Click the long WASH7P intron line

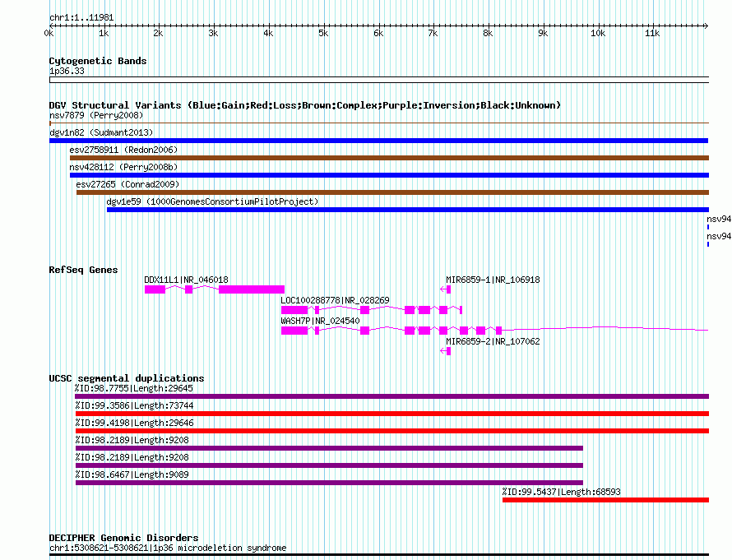point(605,329)
